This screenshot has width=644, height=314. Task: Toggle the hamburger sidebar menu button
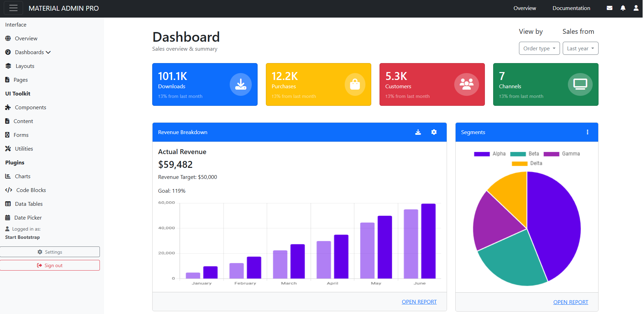tap(13, 8)
